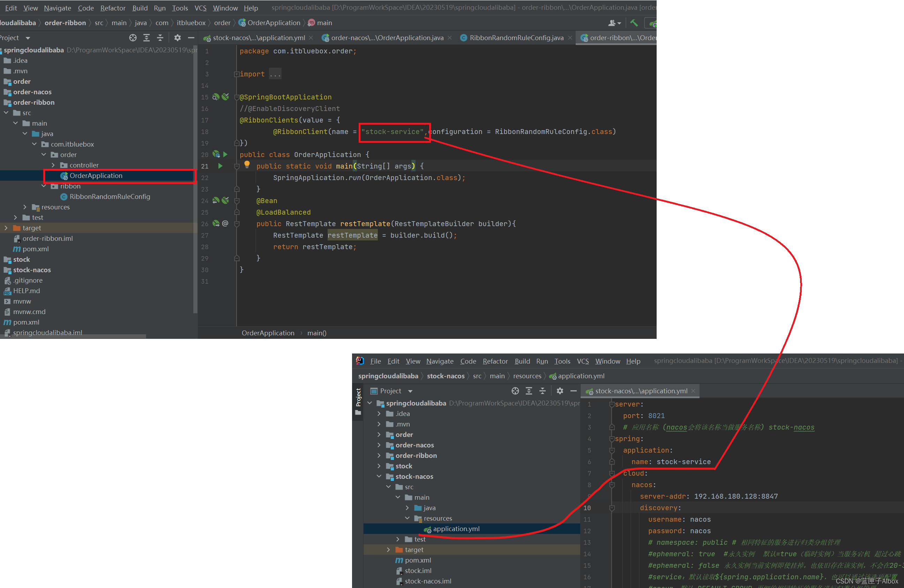904x588 pixels.
Task: Click locate crosshair icon in bottom Project panel
Action: click(x=515, y=391)
